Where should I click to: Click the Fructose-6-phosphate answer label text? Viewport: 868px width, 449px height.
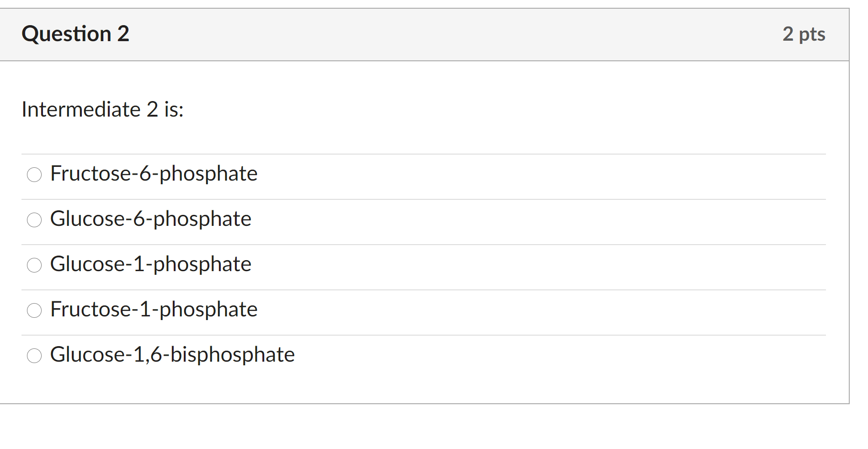[154, 174]
